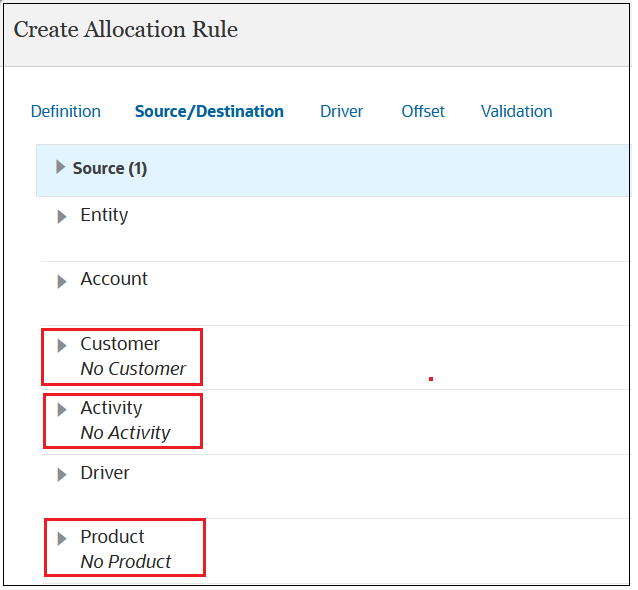The height and width of the screenshot is (590, 638).
Task: Collapse the Source (1) section triangle
Action: (61, 168)
